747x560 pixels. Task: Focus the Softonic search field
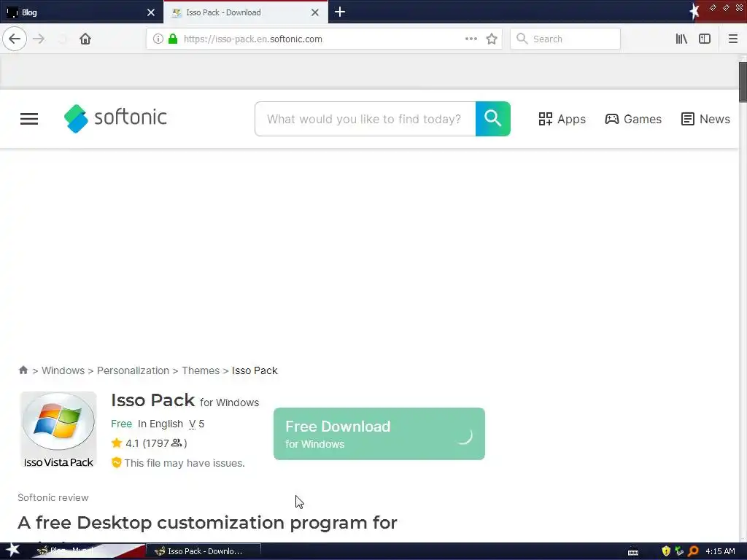click(x=365, y=119)
